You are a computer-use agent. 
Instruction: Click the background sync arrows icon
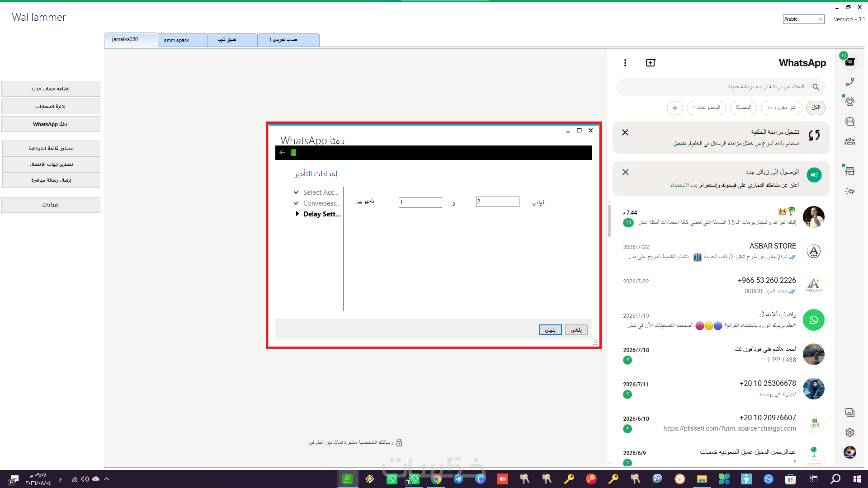814,135
